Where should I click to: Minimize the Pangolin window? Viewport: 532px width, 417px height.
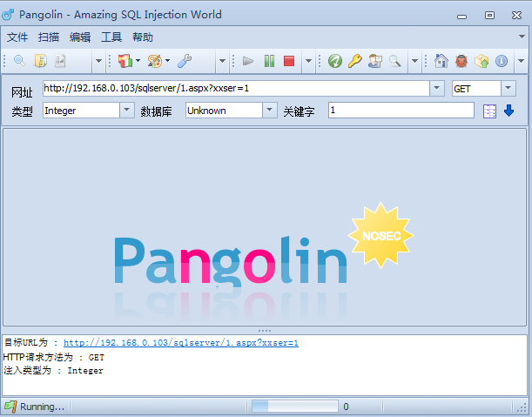coord(461,16)
